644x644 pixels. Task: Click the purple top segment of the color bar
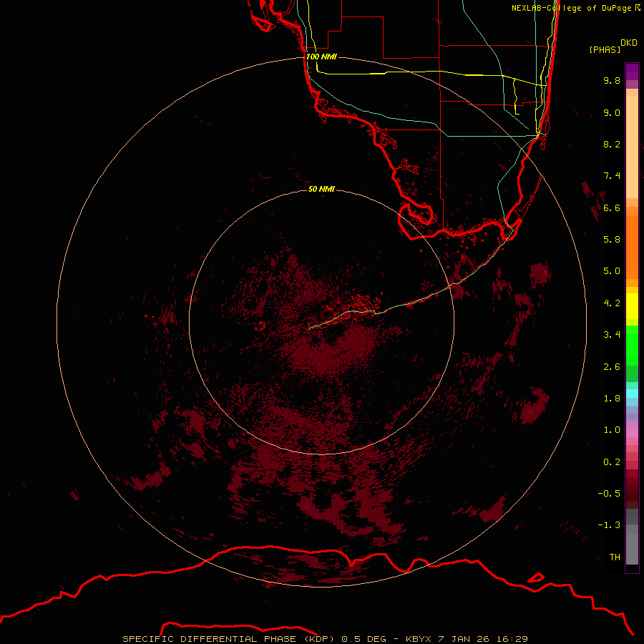pos(632,72)
